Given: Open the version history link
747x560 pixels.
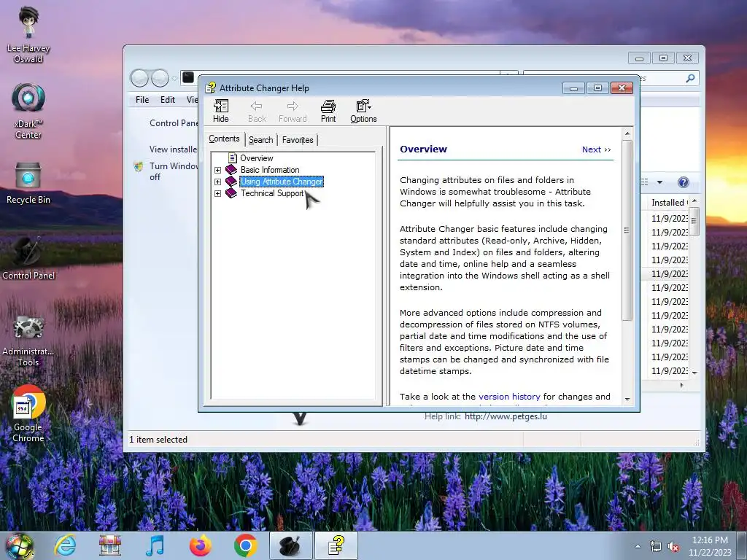Looking at the screenshot, I should pos(509,397).
